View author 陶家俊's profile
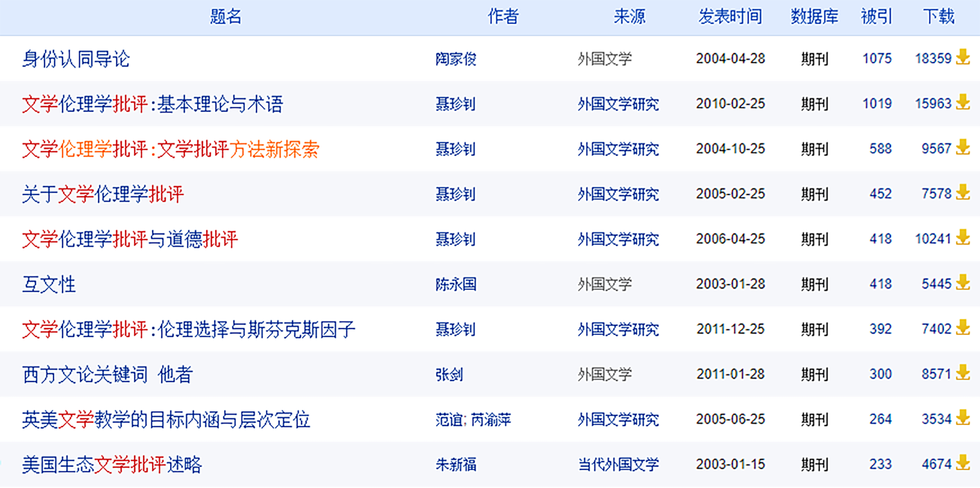Viewport: 980px width, 488px height. (456, 59)
